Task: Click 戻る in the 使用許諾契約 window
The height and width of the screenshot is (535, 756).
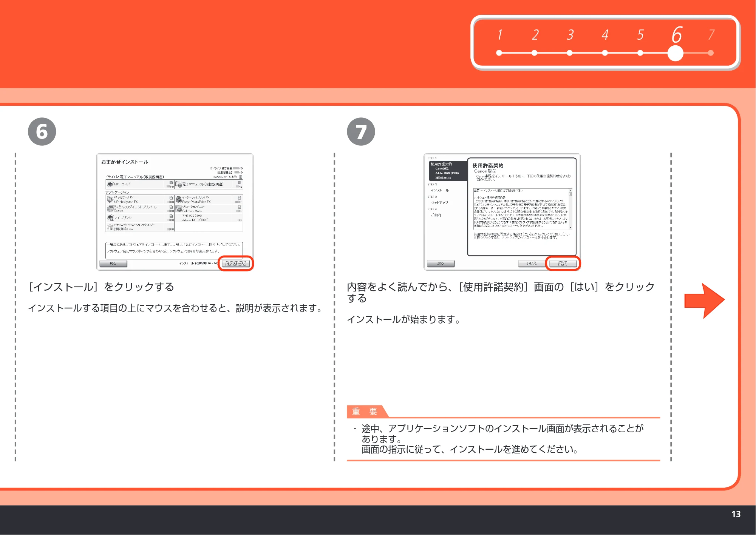Action: point(441,264)
